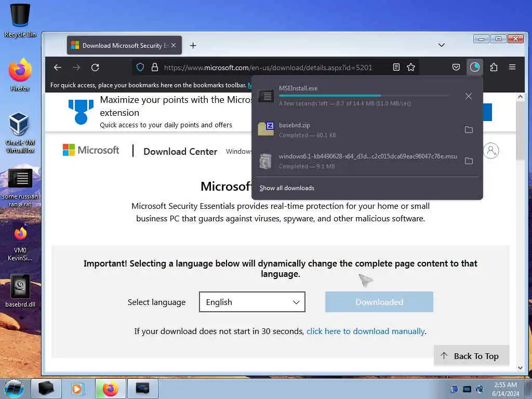This screenshot has height=399, width=532.
Task: Open the Firefox hamburger menu
Action: point(512,67)
